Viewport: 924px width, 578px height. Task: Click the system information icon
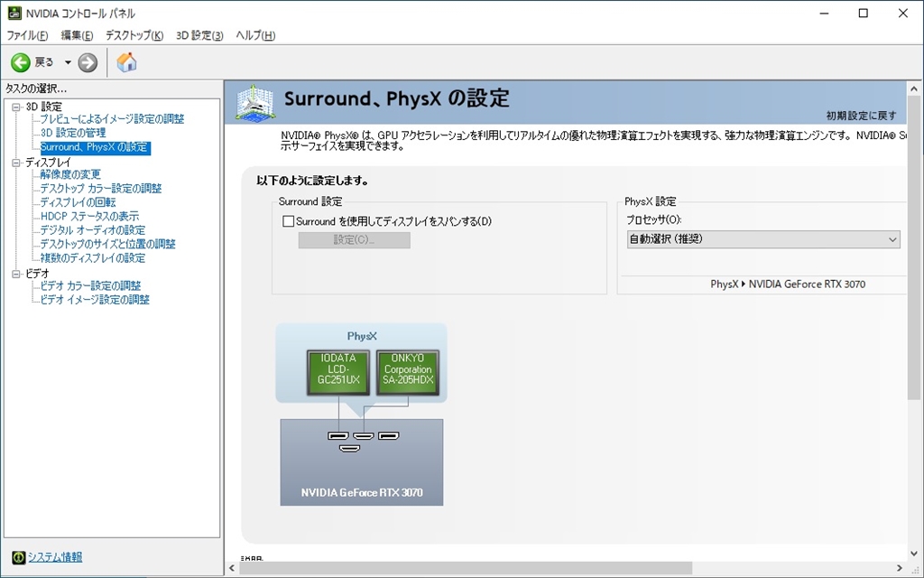(19, 556)
